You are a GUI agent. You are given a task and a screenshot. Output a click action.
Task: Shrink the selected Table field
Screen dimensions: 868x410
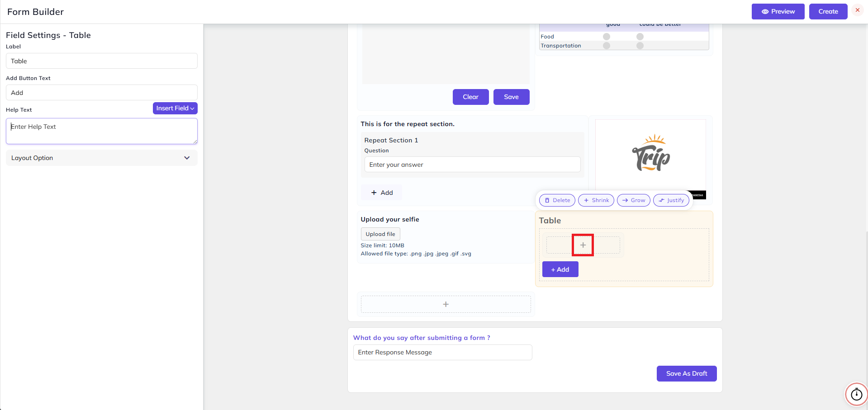[596, 200]
